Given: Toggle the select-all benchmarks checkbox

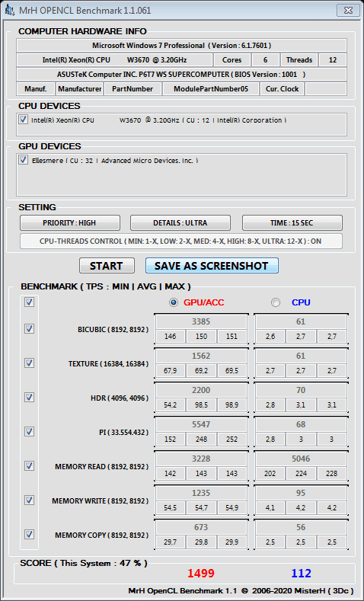Looking at the screenshot, I should coord(29,302).
